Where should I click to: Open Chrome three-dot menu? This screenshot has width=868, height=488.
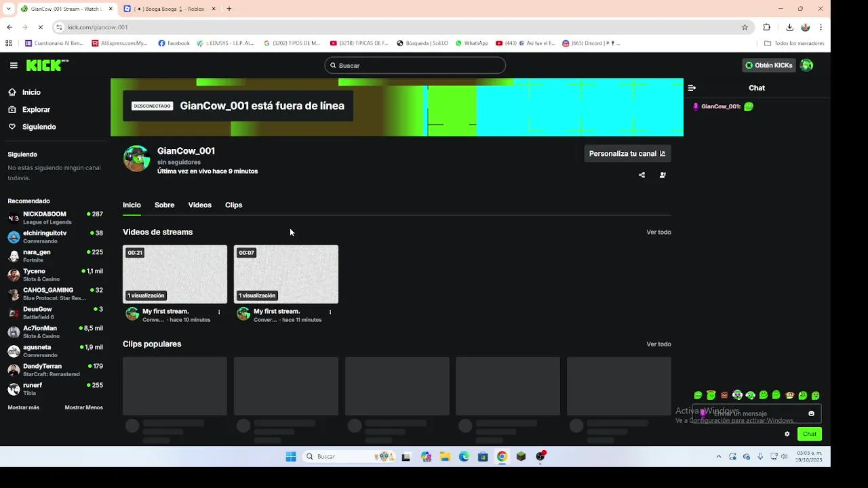pyautogui.click(x=821, y=27)
